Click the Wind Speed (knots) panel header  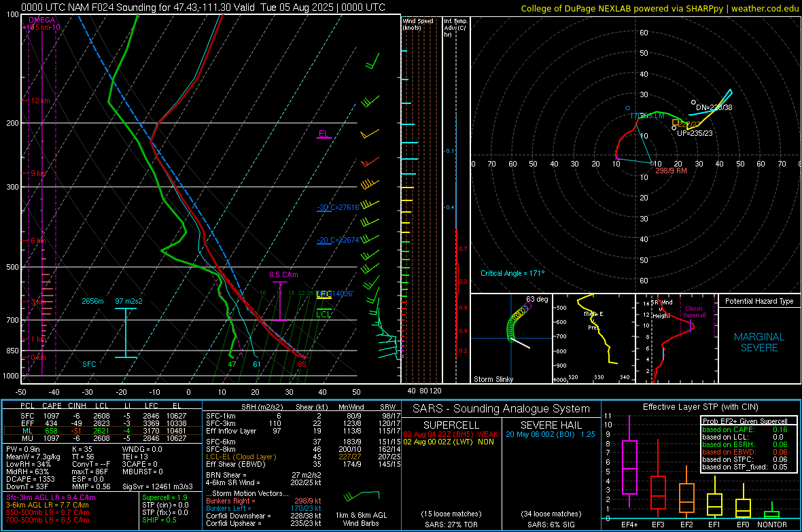(418, 24)
